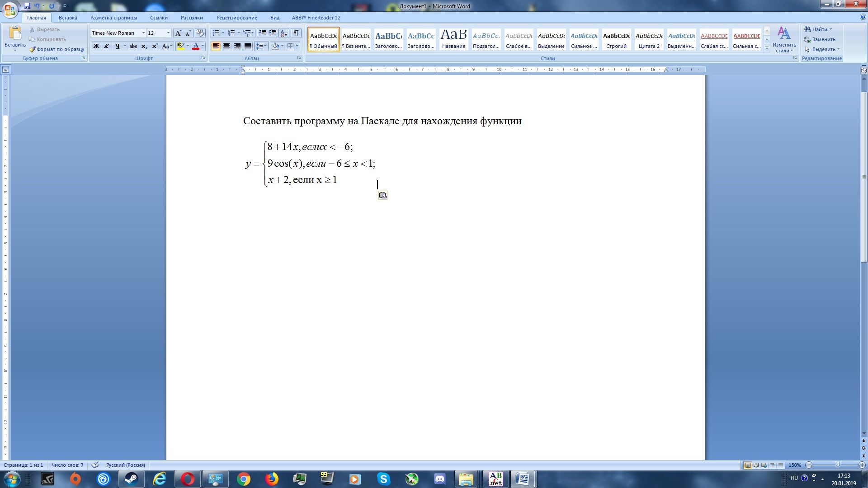Expand the styles gallery list
Image resolution: width=868 pixels, height=488 pixels.
point(767,48)
